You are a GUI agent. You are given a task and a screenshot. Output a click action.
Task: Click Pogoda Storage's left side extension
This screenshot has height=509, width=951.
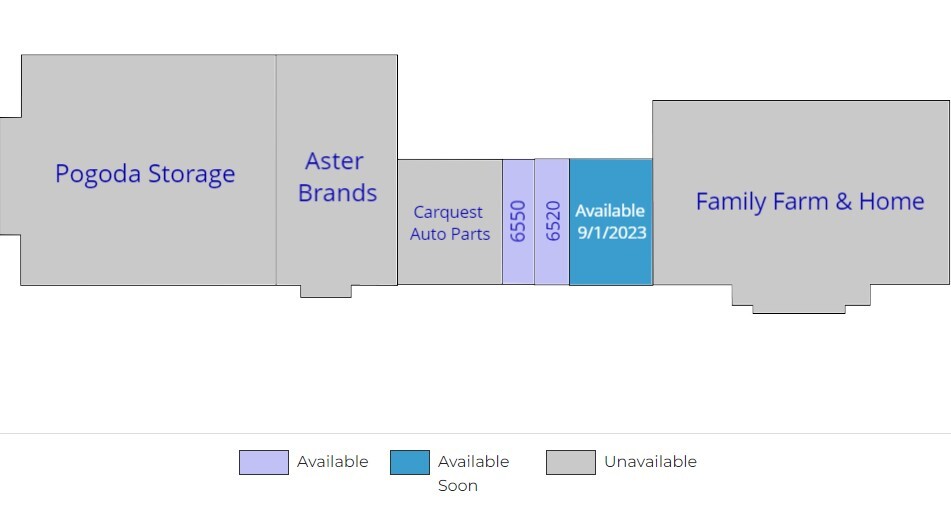coord(10,176)
